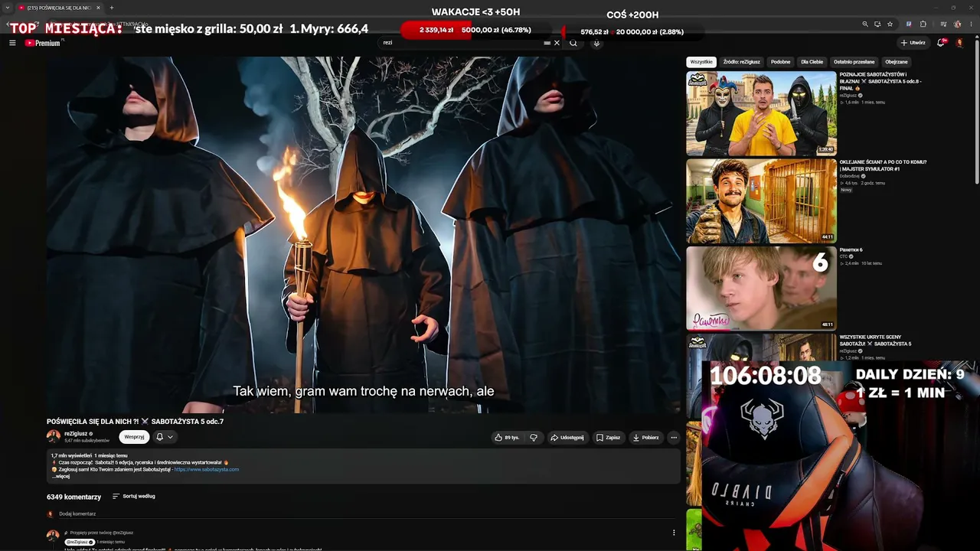Click the POZNAJCIE SABOTAŻYSTÓW video title
Viewport: 980px width, 551px height.
tap(880, 81)
